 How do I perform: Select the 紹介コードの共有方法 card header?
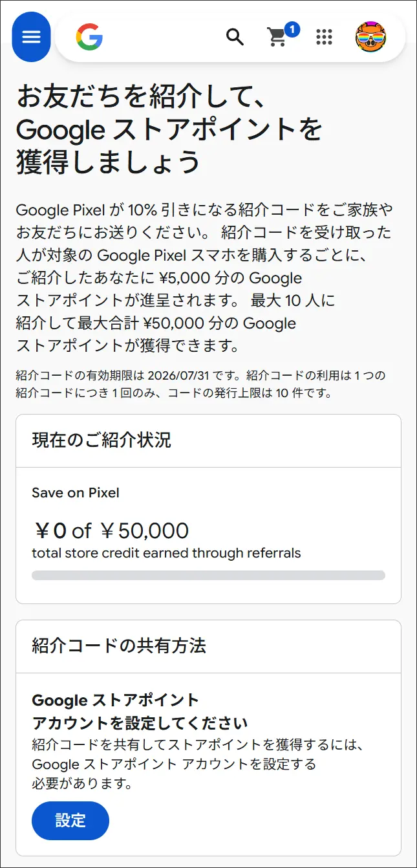coord(119,646)
